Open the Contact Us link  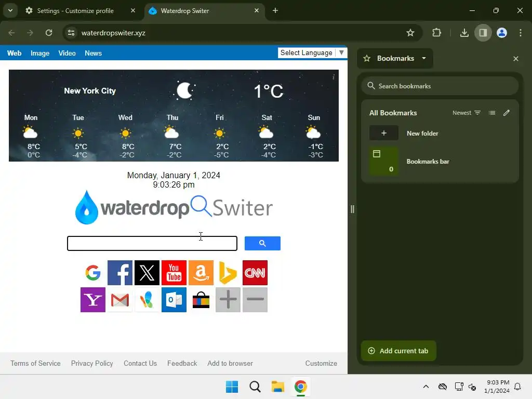pyautogui.click(x=140, y=363)
